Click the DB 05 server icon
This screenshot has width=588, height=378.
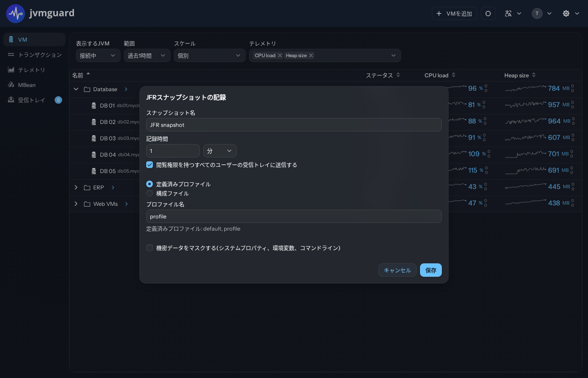94,171
